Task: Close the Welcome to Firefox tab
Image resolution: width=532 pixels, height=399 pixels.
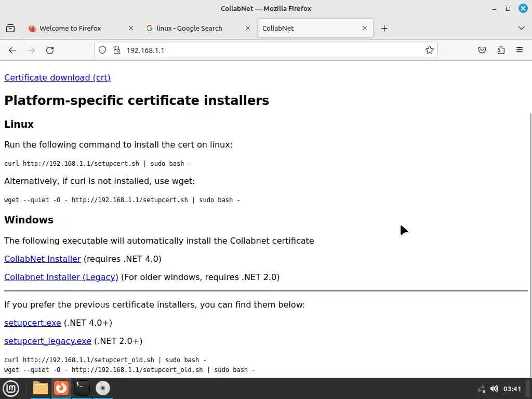Action: (x=131, y=28)
